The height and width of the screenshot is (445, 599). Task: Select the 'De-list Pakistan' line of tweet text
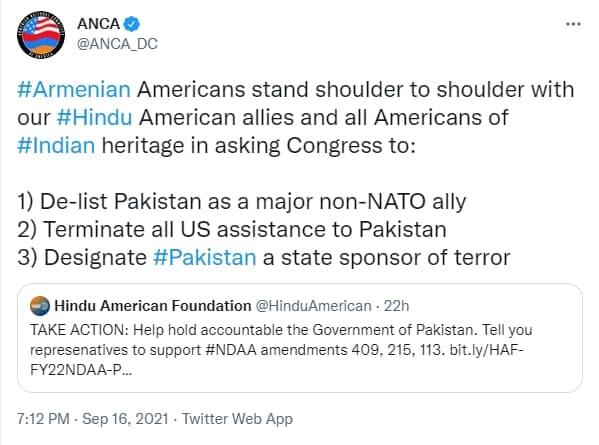point(242,202)
